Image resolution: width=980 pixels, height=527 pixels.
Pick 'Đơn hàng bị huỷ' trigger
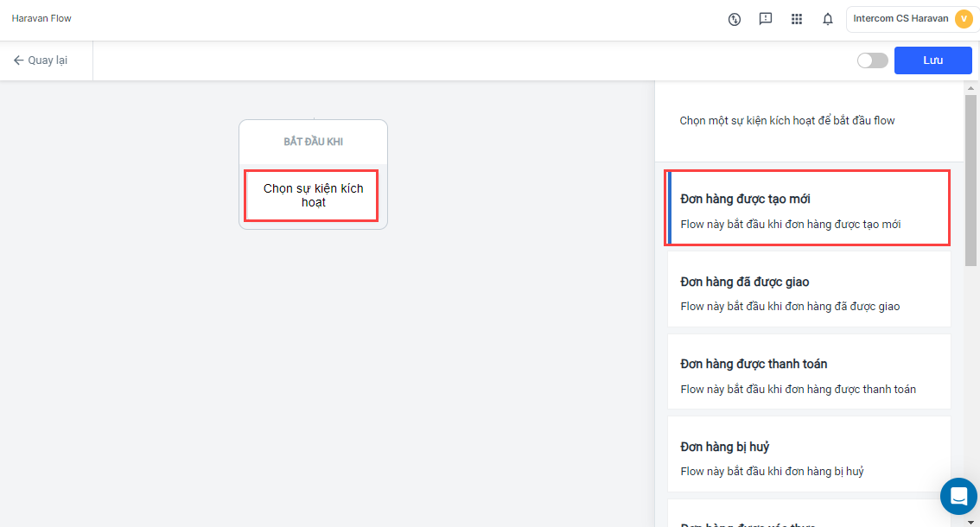click(808, 455)
